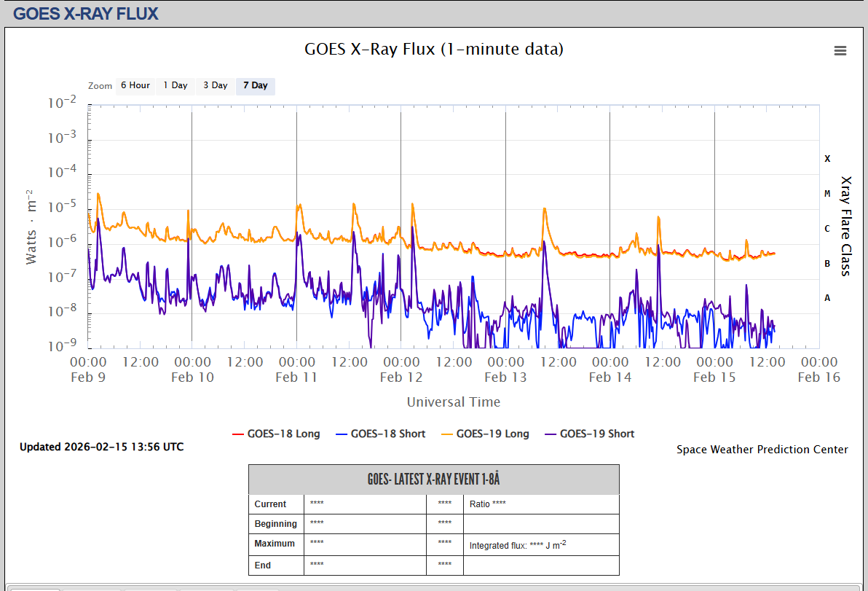This screenshot has width=868, height=591.
Task: Switch zoom to 3 Day
Action: (215, 86)
